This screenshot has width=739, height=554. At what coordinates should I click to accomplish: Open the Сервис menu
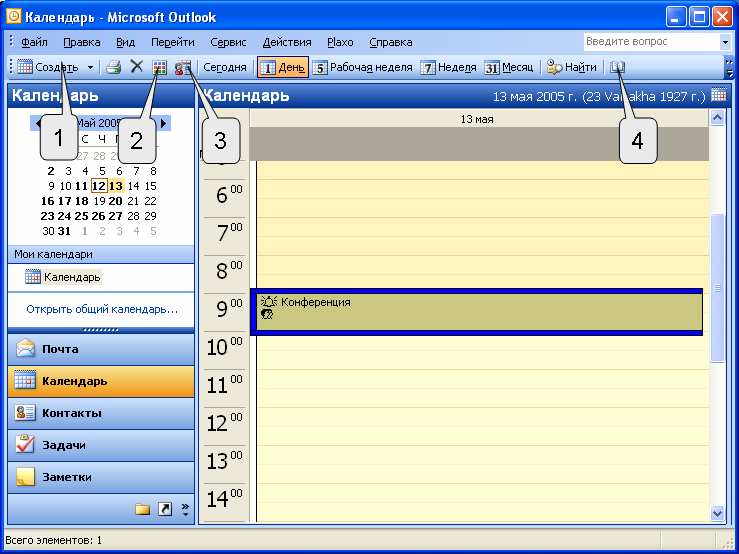point(228,42)
